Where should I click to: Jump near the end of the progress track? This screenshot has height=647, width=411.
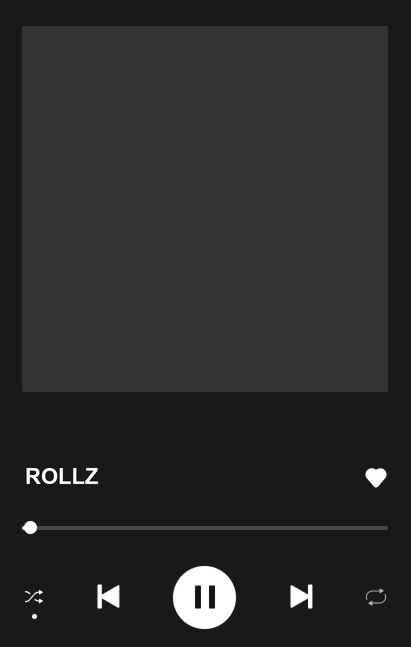click(x=378, y=528)
